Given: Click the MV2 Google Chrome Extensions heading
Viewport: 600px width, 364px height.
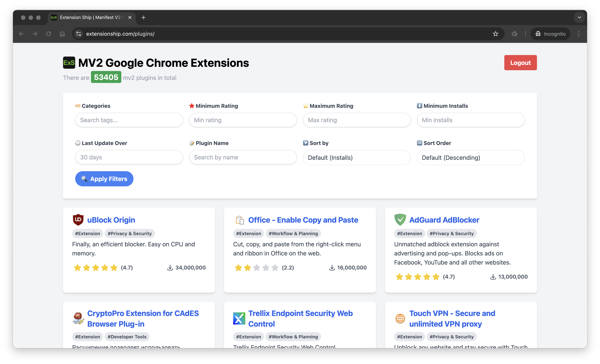Looking at the screenshot, I should [x=163, y=63].
